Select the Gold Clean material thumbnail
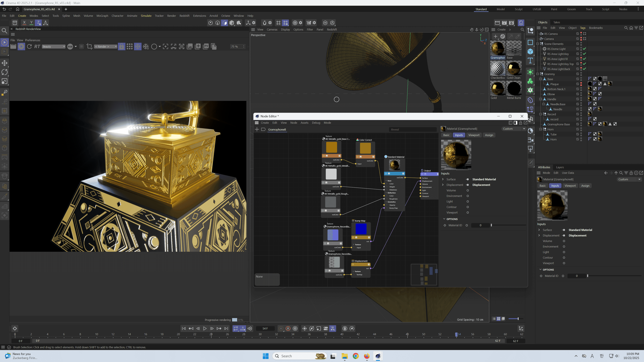This screenshot has height=362, width=644. 514,68
